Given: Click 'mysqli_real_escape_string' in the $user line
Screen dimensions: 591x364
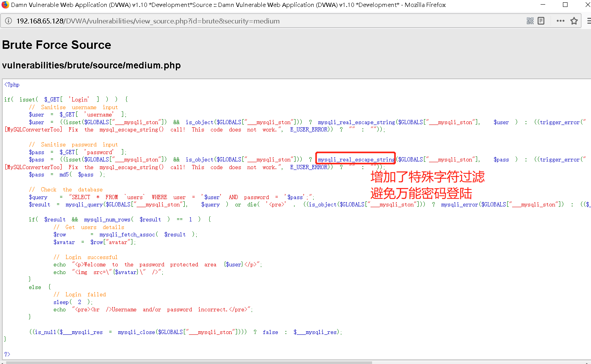Looking at the screenshot, I should (x=356, y=122).
